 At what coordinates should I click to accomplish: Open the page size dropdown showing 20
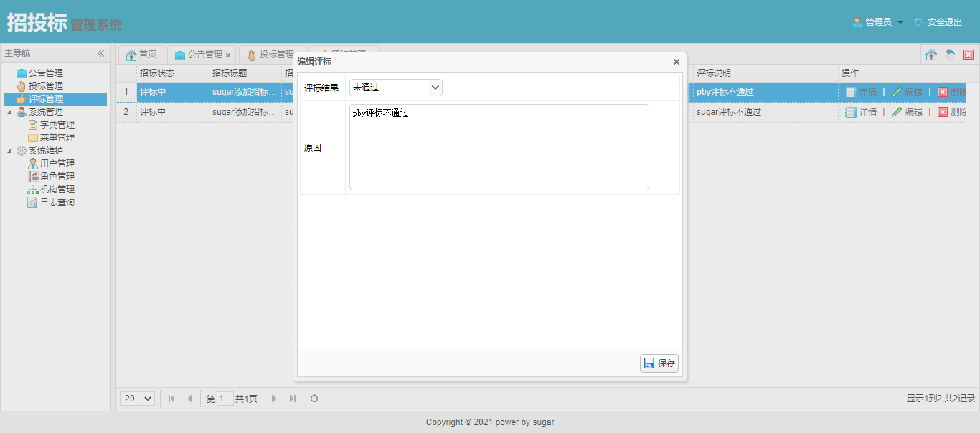coord(138,399)
